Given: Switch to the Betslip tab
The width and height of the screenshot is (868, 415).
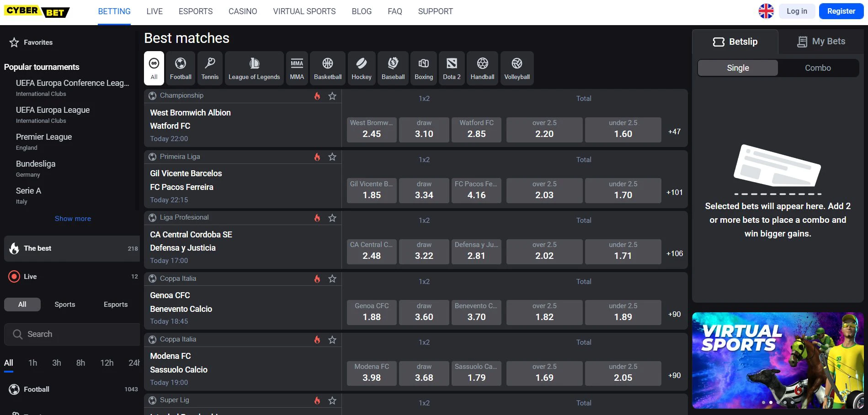Looking at the screenshot, I should pos(735,42).
